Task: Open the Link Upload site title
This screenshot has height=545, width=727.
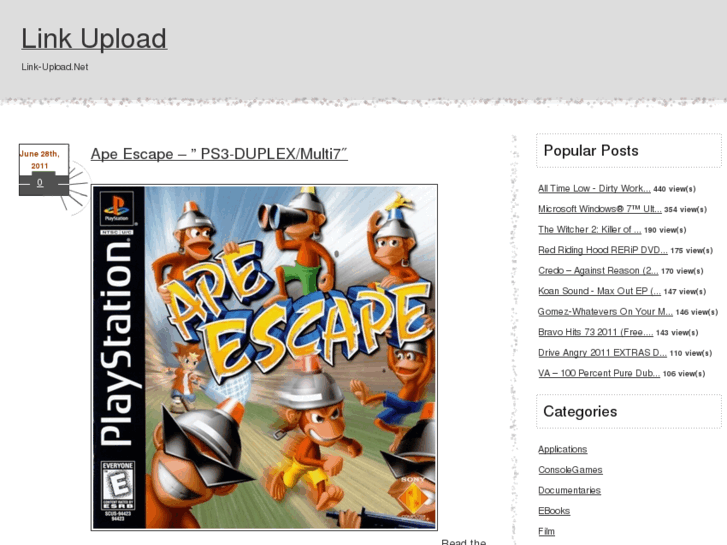Action: click(x=94, y=38)
